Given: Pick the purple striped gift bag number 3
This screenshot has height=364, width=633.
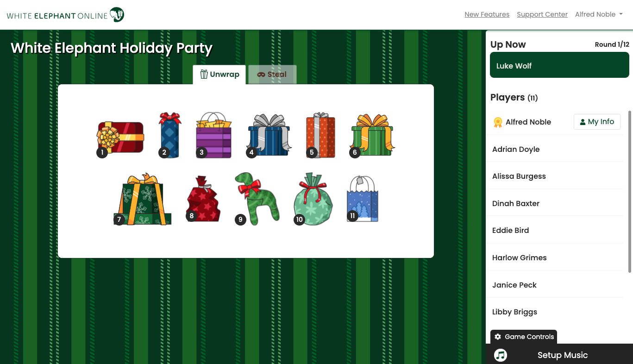Looking at the screenshot, I should pos(213,135).
